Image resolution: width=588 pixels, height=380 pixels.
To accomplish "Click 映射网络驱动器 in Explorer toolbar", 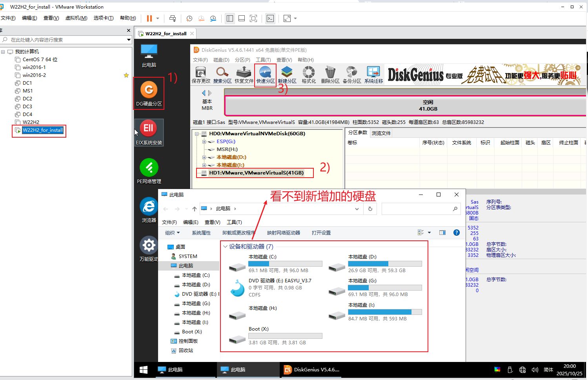I will (283, 233).
